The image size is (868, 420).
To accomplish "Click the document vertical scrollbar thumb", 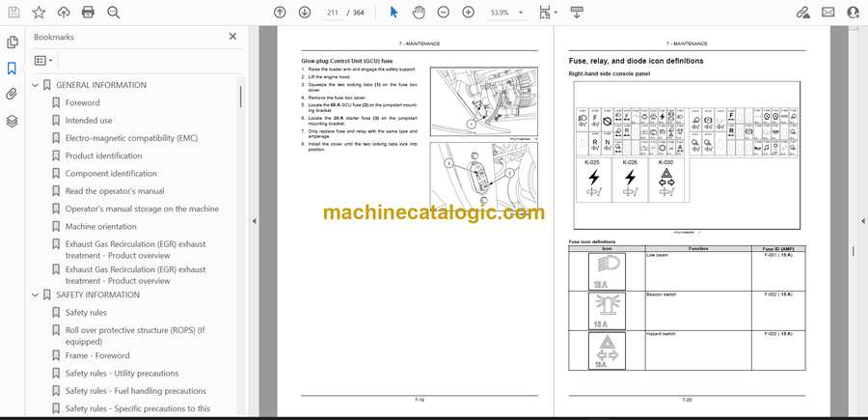I will pyautogui.click(x=854, y=251).
